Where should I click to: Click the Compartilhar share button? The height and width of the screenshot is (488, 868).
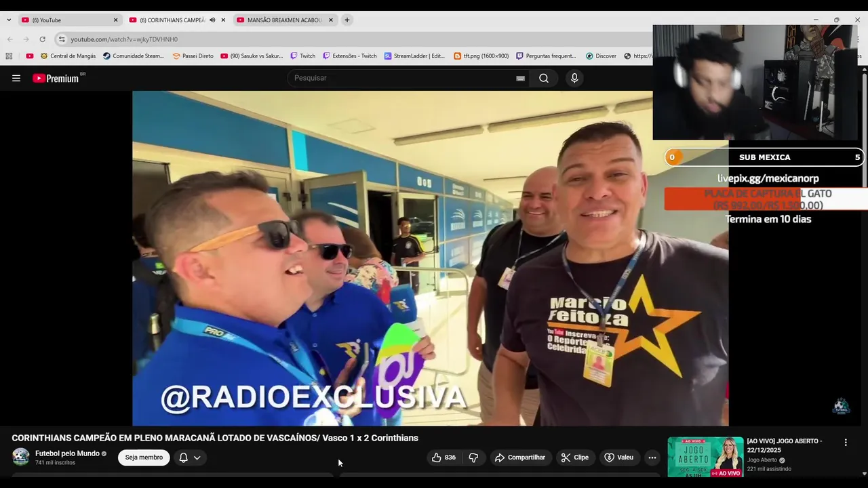[520, 457]
